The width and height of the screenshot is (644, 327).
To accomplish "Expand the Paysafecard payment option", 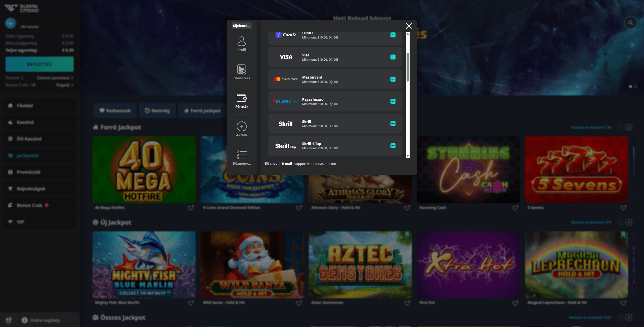I will (x=393, y=101).
